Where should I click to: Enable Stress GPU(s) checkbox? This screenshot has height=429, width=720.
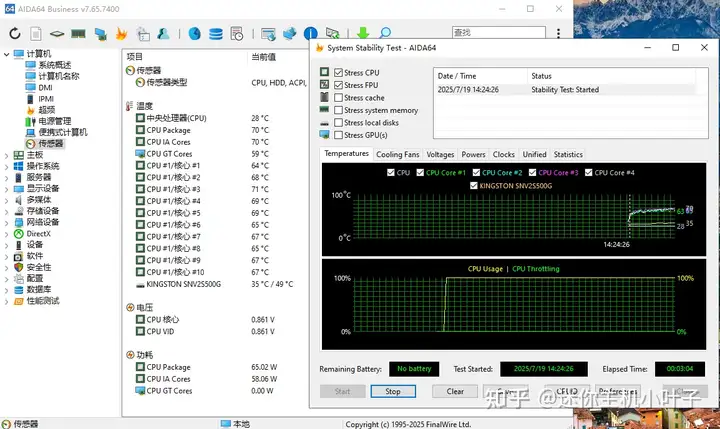point(338,135)
